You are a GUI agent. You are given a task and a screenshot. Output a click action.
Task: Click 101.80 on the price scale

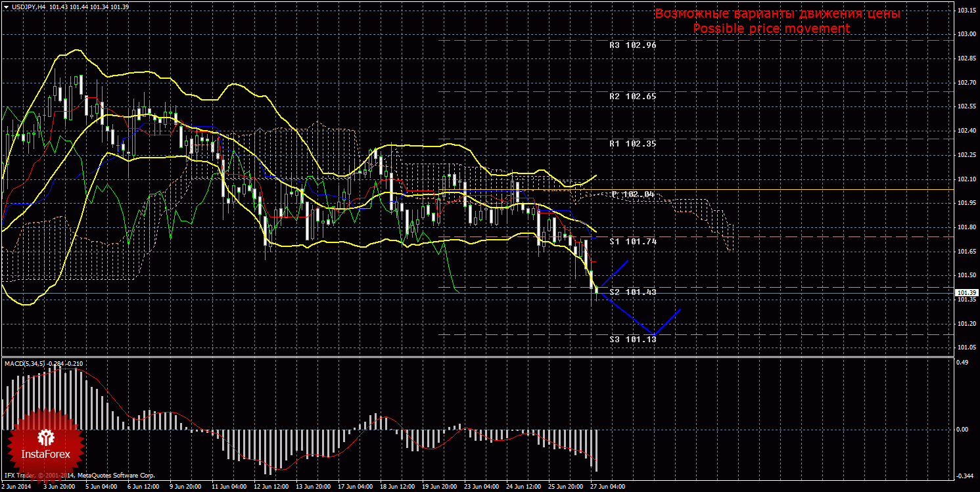pyautogui.click(x=966, y=227)
